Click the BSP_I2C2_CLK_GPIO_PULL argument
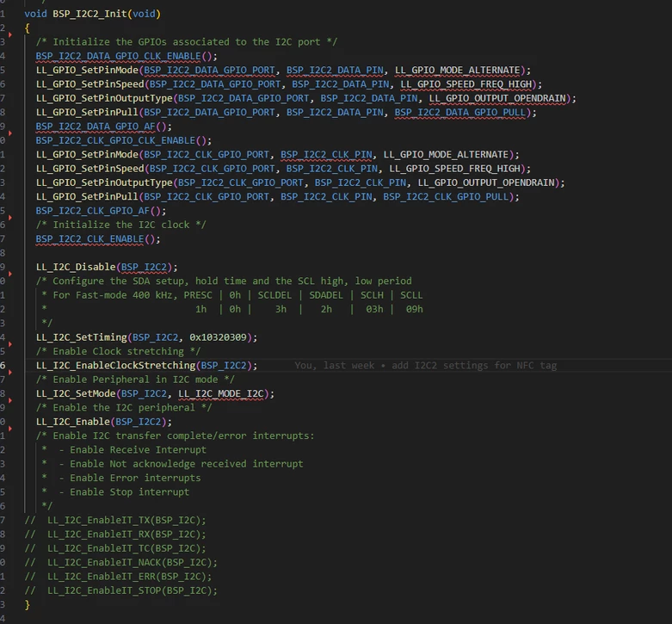The height and width of the screenshot is (624, 672). click(446, 197)
